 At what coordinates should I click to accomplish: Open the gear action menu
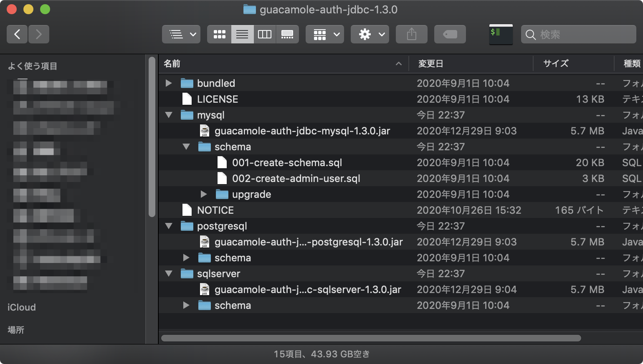pyautogui.click(x=370, y=34)
